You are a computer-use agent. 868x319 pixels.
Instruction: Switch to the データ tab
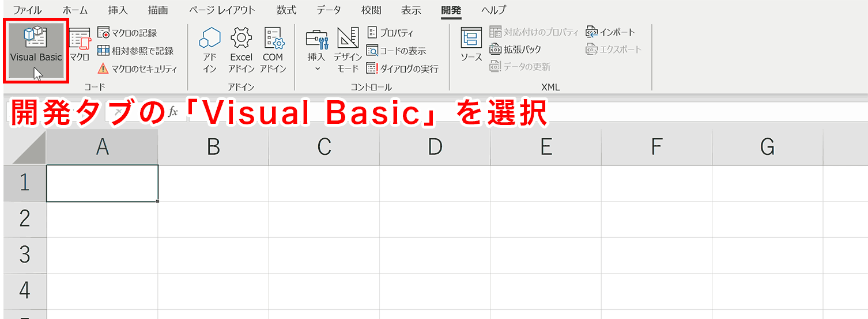329,10
